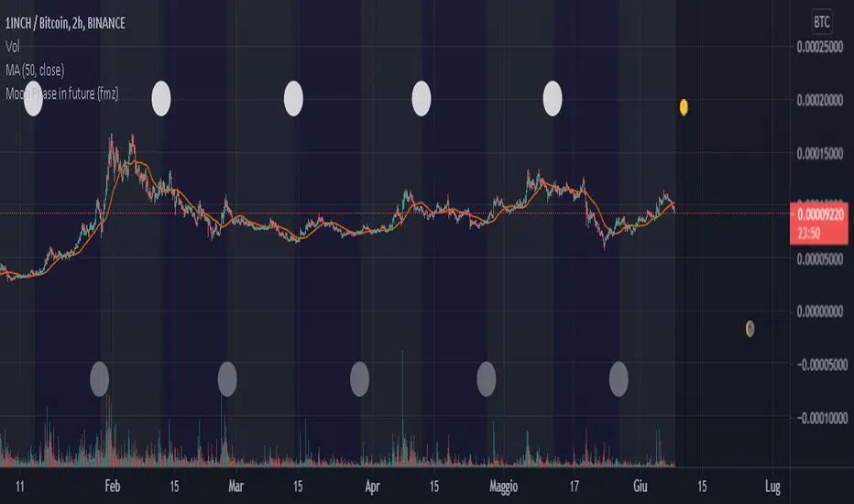
Task: Click the gray new moon before Giu label
Action: 619,377
